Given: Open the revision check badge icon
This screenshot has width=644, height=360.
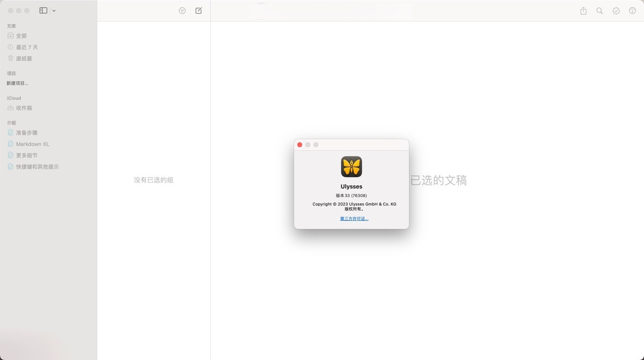Looking at the screenshot, I should (x=616, y=11).
